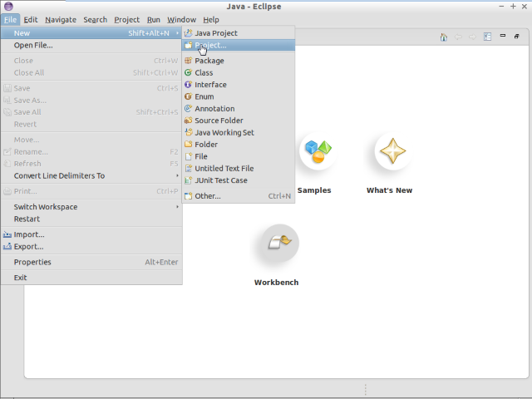The image size is (532, 399).
Task: Expand the New submenu arrow
Action: point(177,33)
